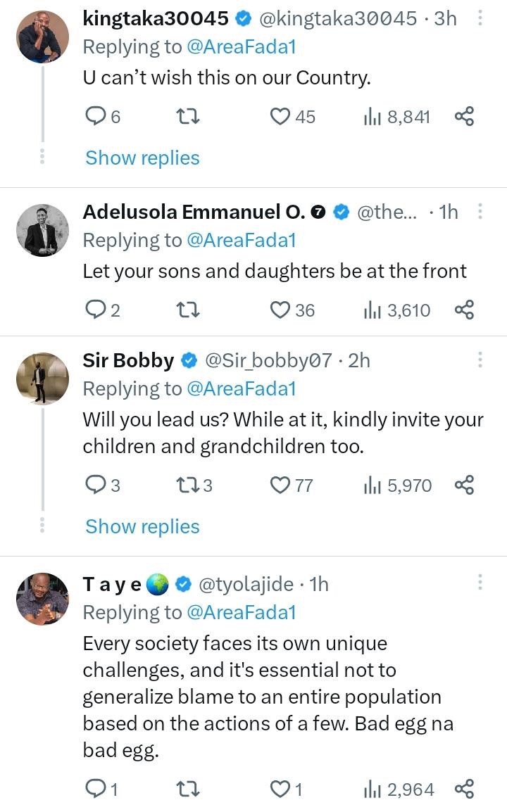Share kingtaka30045's tweet

tap(464, 117)
